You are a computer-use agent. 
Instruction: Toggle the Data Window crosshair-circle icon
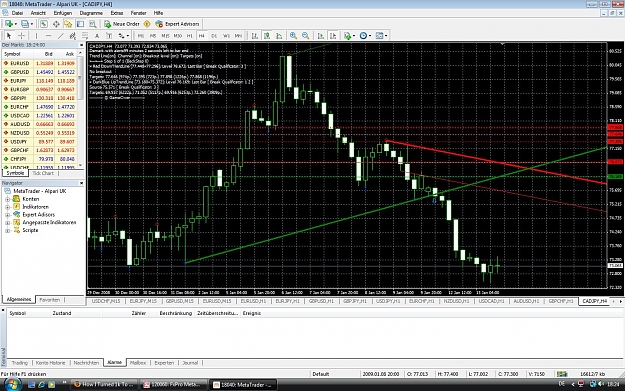[x=56, y=24]
